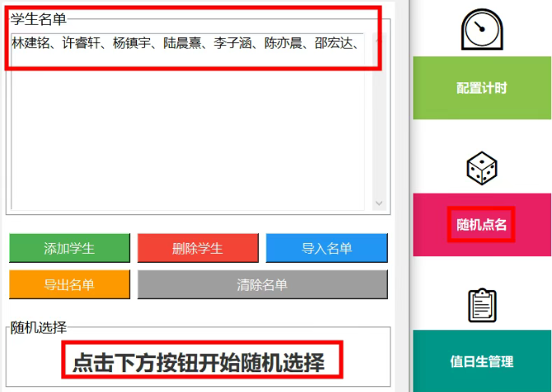Click on the name 李子涵 in the roster
This screenshot has height=392, width=552.
pos(232,44)
